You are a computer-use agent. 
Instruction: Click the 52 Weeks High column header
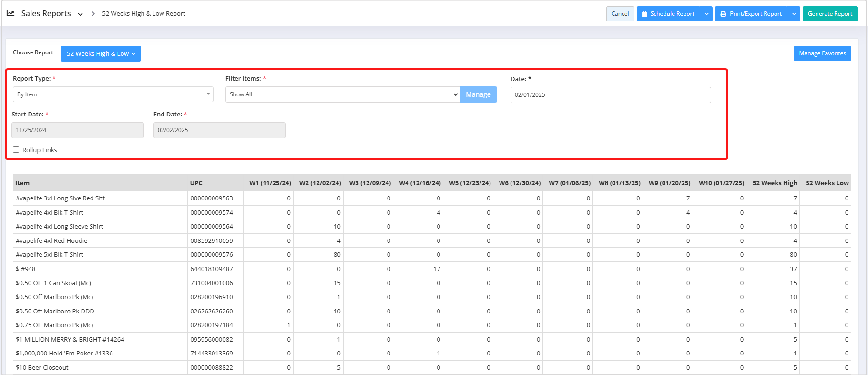tap(774, 183)
